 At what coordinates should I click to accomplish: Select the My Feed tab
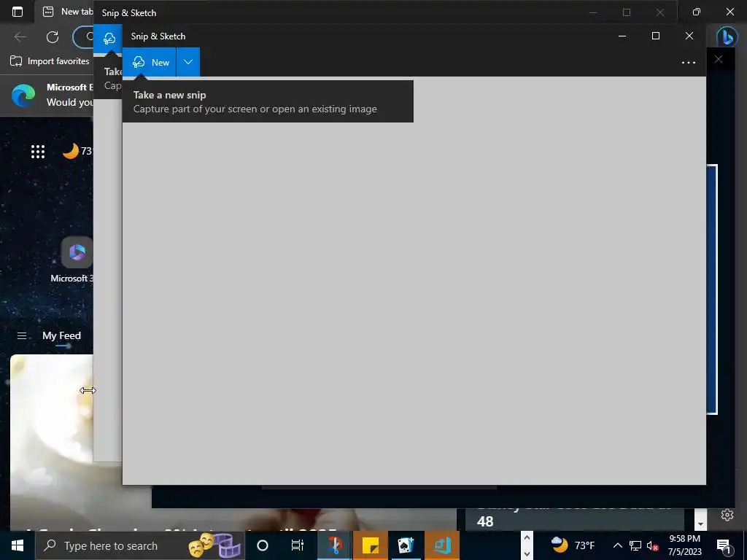click(61, 335)
